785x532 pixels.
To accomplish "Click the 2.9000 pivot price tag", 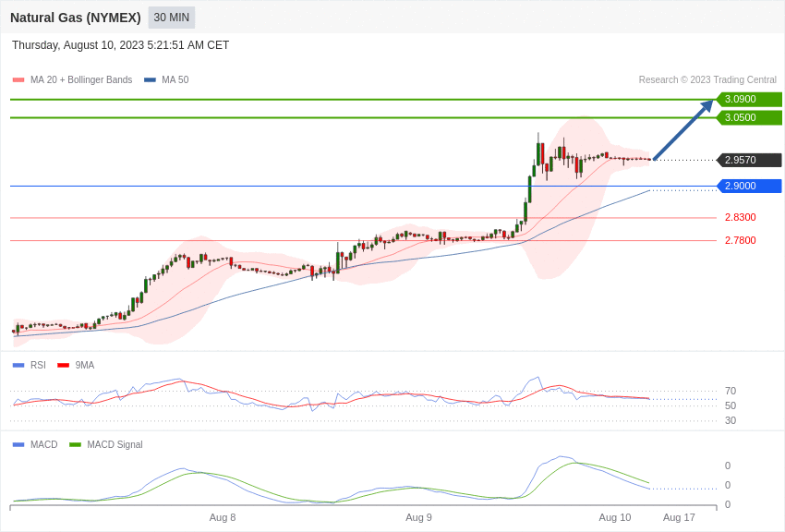I will [749, 186].
